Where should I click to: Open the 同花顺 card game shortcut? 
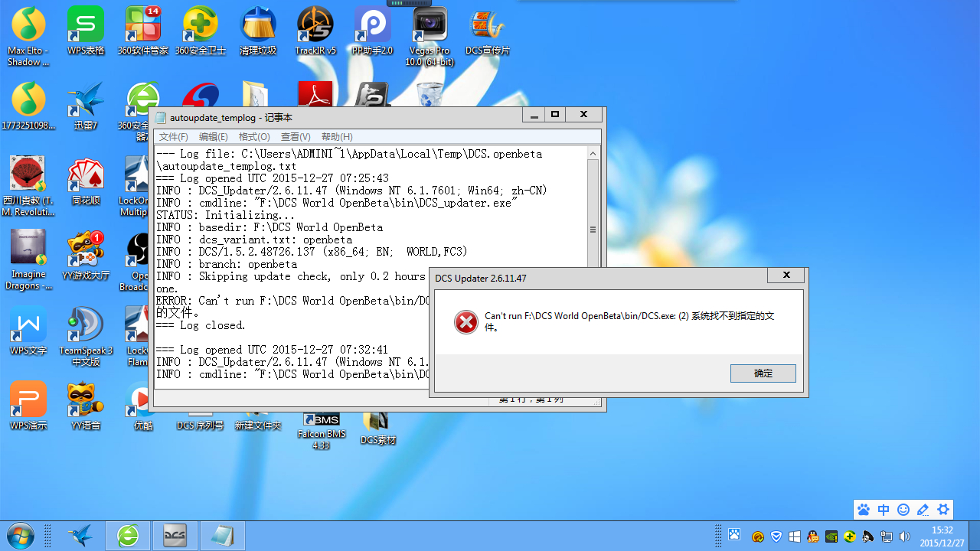86,181
